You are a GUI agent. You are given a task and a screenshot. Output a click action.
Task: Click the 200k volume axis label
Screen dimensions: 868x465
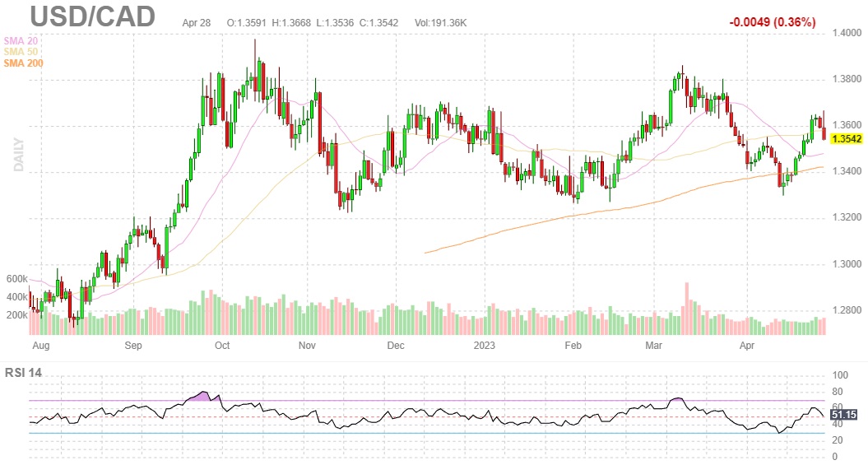pyautogui.click(x=16, y=315)
